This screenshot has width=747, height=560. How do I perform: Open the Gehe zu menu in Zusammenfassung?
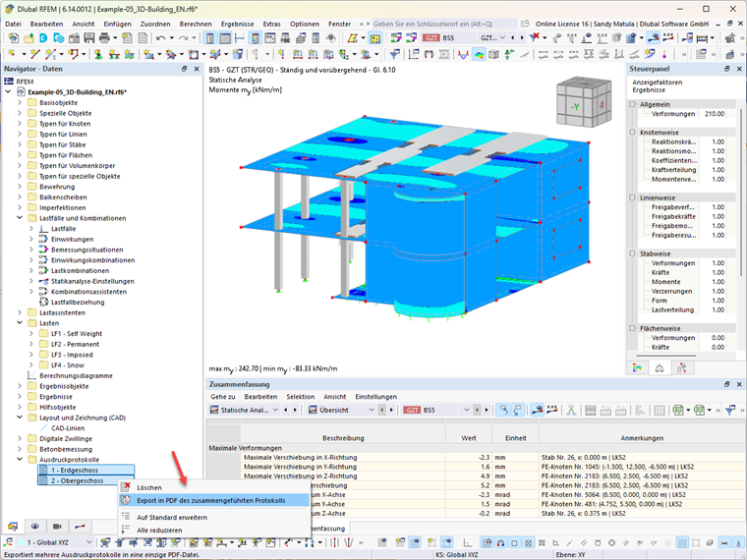pyautogui.click(x=223, y=397)
